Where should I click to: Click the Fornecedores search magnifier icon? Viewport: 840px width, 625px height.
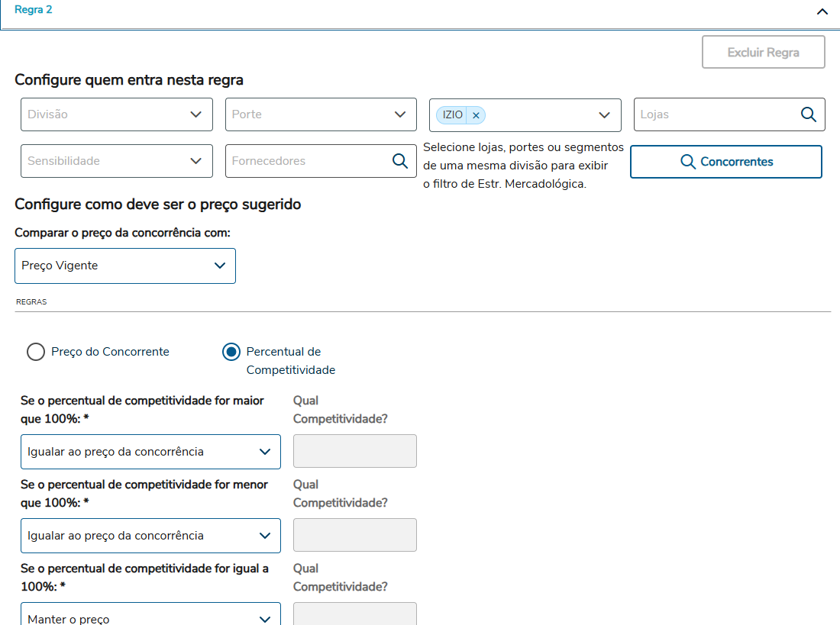click(x=399, y=161)
